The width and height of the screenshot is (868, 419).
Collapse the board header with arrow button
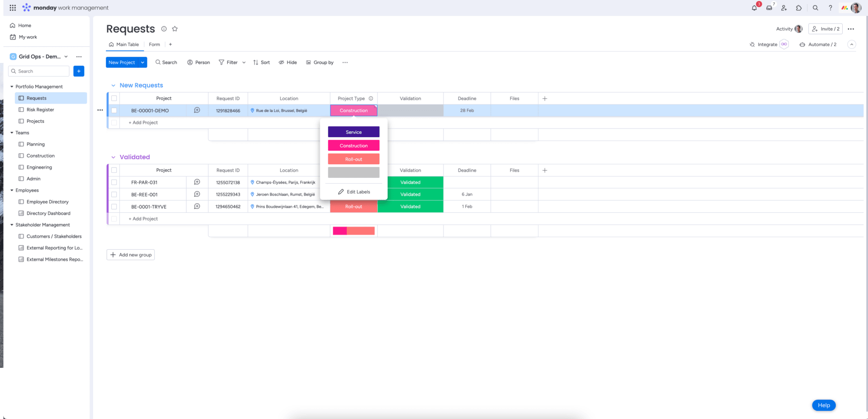(x=852, y=44)
